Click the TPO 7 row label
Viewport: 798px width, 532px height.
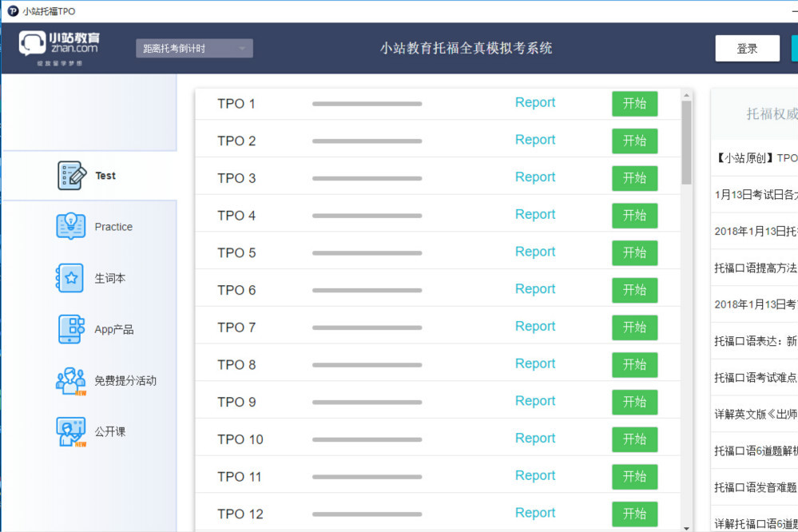click(x=236, y=328)
